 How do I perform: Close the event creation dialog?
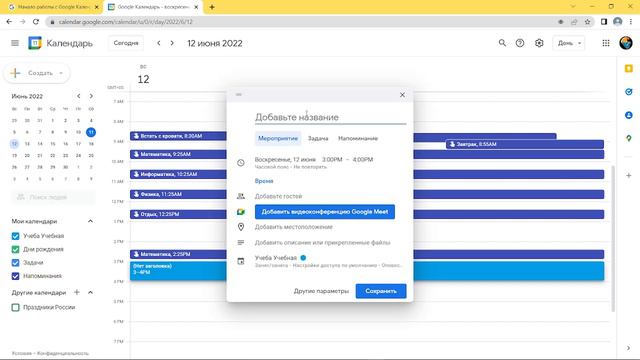click(x=402, y=95)
